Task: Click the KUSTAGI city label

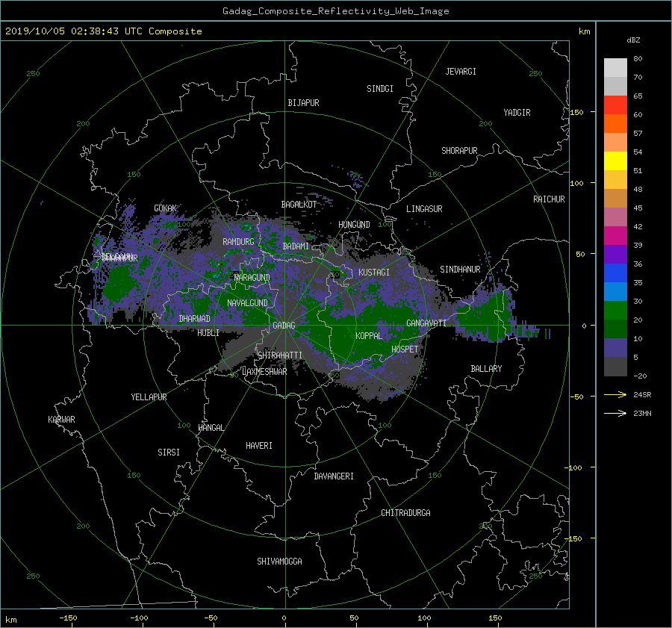Action: pos(374,273)
